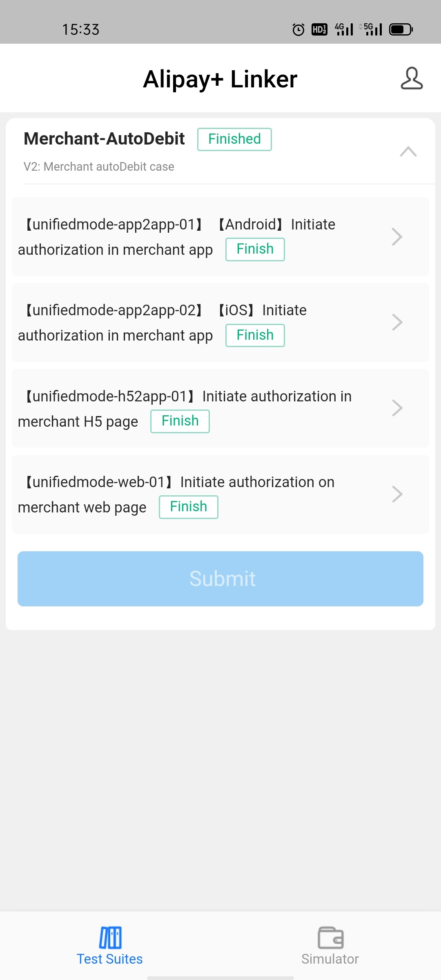Tap the Alipay+ Linker title
This screenshot has height=980, width=441.
coord(220,79)
